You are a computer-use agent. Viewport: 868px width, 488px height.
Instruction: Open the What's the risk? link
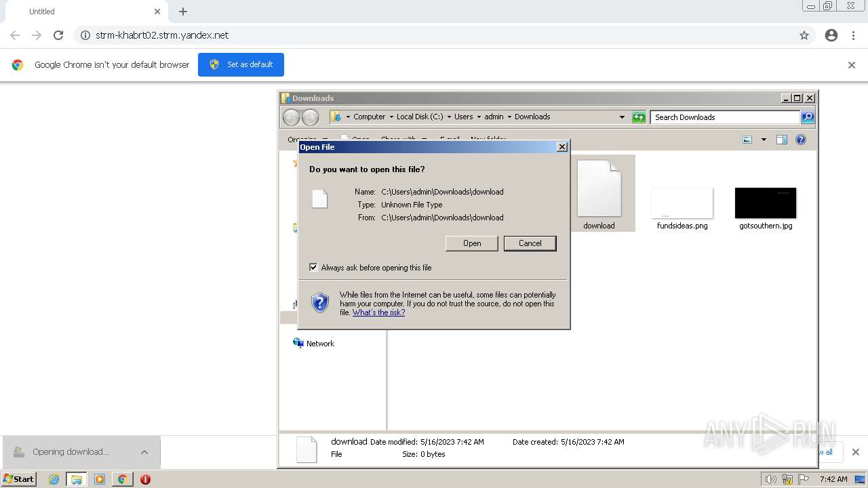378,312
